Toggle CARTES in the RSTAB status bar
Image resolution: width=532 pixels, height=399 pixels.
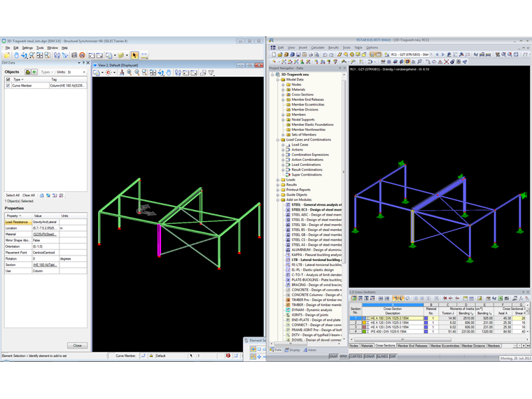tap(356, 356)
